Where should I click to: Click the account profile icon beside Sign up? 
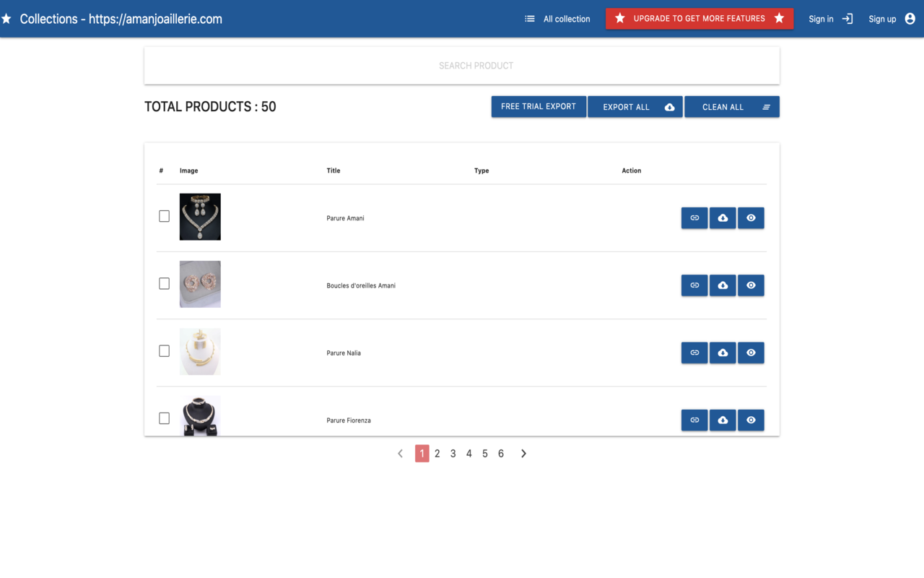coord(910,19)
